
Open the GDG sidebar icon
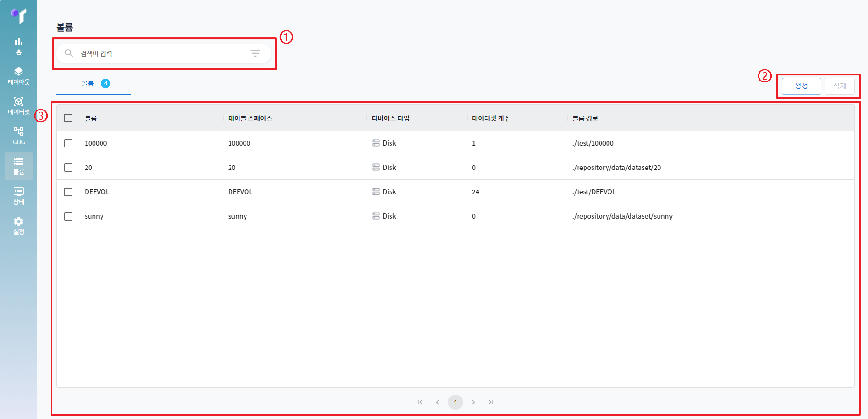click(19, 136)
